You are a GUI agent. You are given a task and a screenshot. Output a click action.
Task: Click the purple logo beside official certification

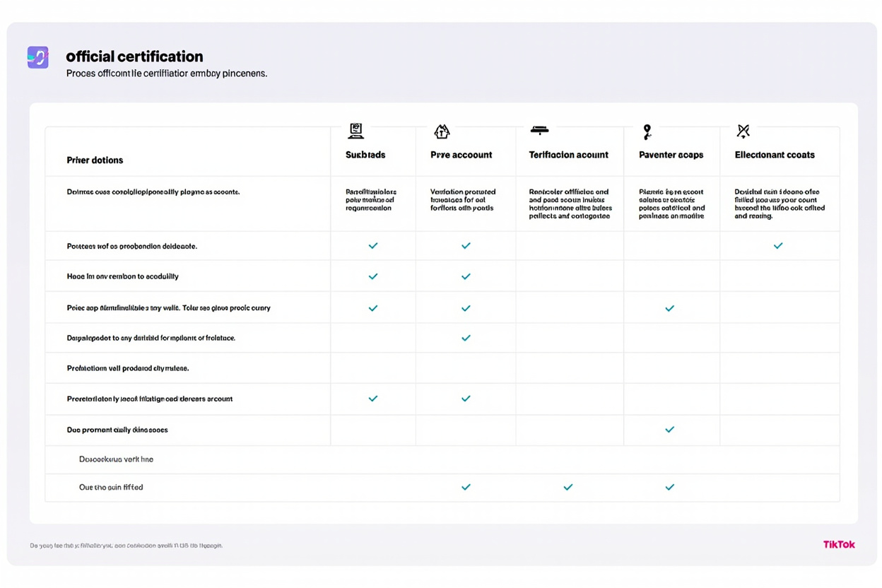click(x=38, y=57)
